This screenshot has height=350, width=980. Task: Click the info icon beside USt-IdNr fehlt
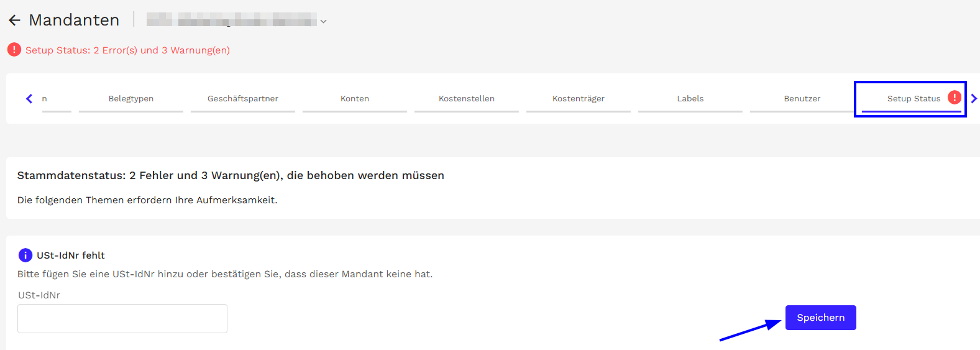(25, 256)
